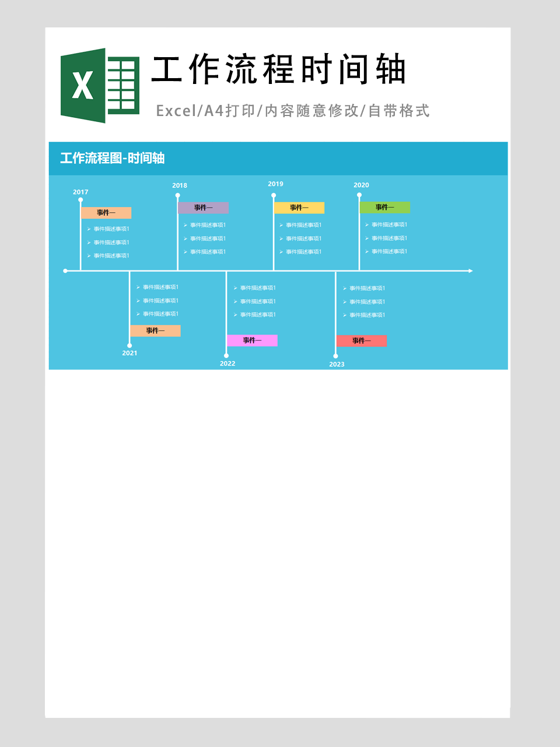Image resolution: width=560 pixels, height=747 pixels.
Task: Select first 事件描述事项1 under 2018 event
Action: 208,225
